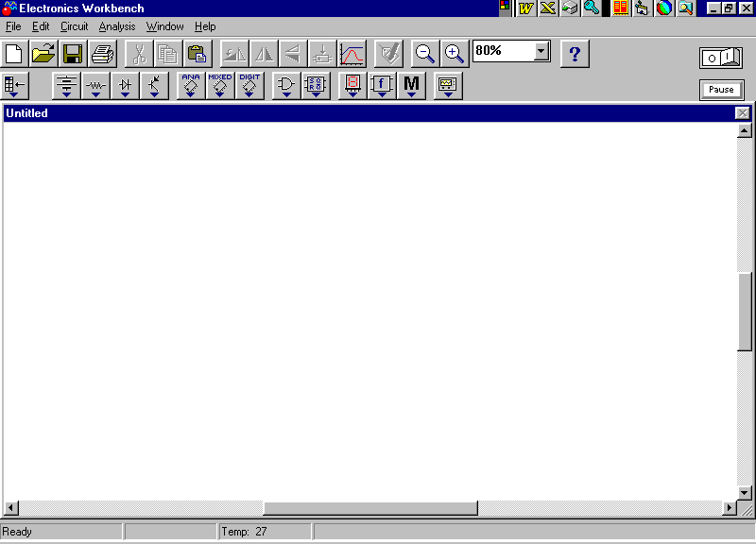Click the blank circuit workspace canvas

click(x=370, y=311)
